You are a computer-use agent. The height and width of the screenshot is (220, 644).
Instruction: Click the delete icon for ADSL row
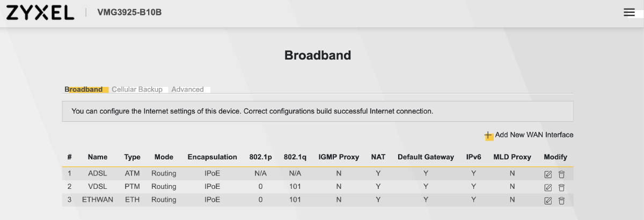tap(561, 174)
